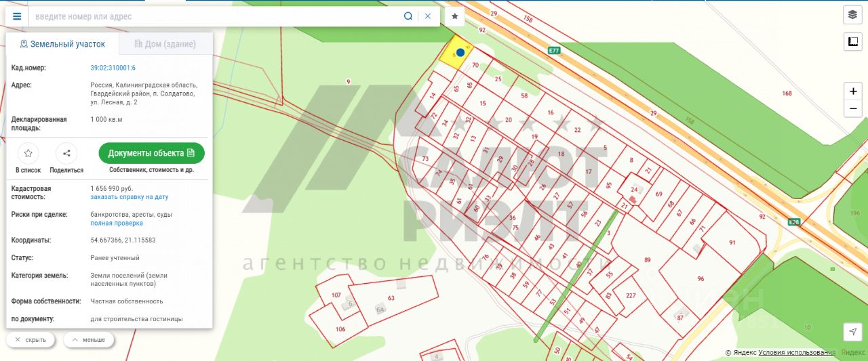Screen dimensions: 868x361
Task: Click parcel 63 on the map
Action: click(x=391, y=298)
